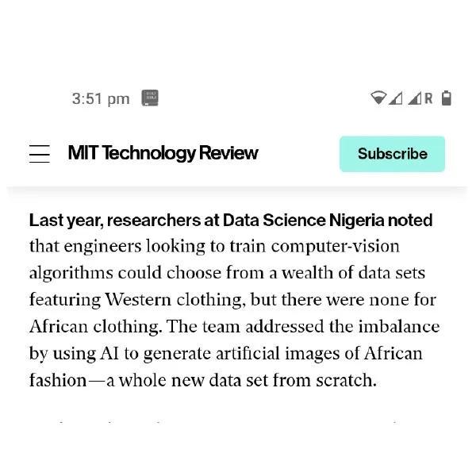Tap the first cellular signal icon
476x476 pixels.
pyautogui.click(x=395, y=98)
